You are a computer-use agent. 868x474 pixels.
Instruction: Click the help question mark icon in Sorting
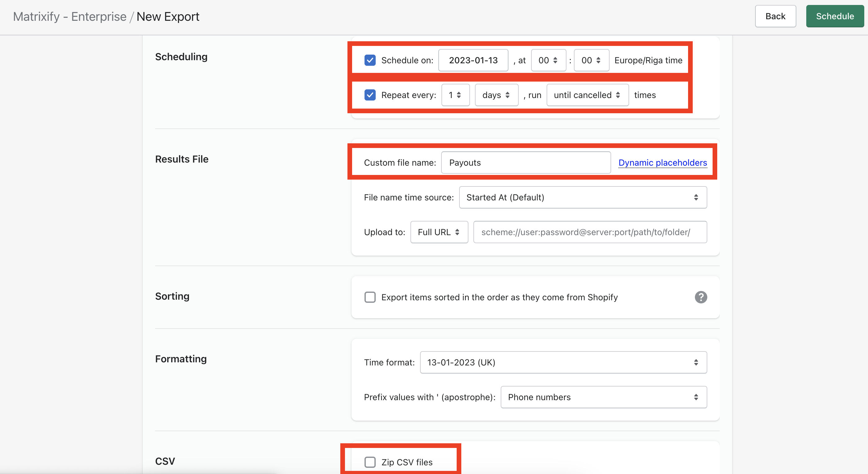coord(700,297)
